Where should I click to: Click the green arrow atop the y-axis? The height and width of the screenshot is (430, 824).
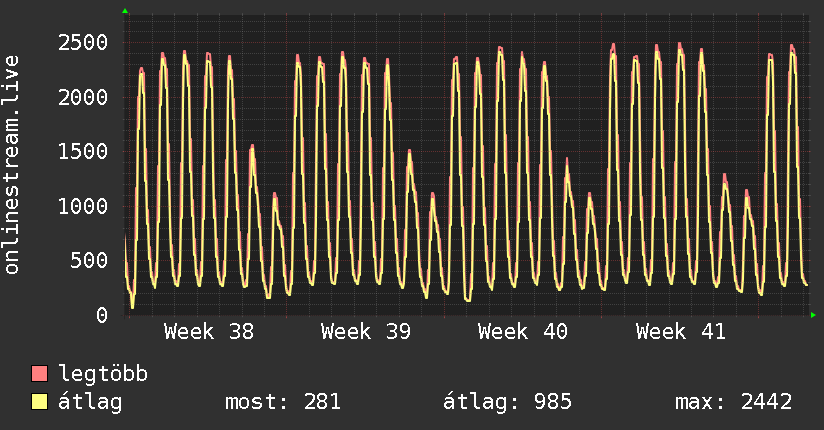coord(125,11)
